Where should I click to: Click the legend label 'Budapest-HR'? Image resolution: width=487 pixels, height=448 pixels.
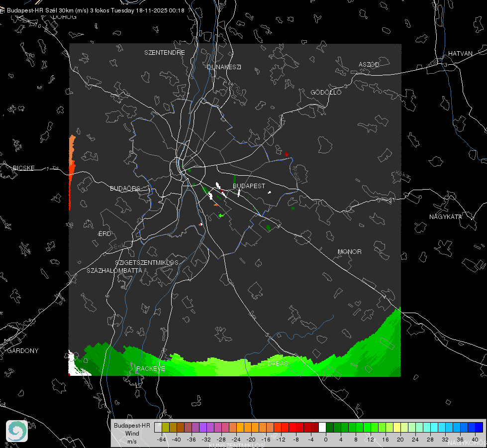(x=132, y=425)
